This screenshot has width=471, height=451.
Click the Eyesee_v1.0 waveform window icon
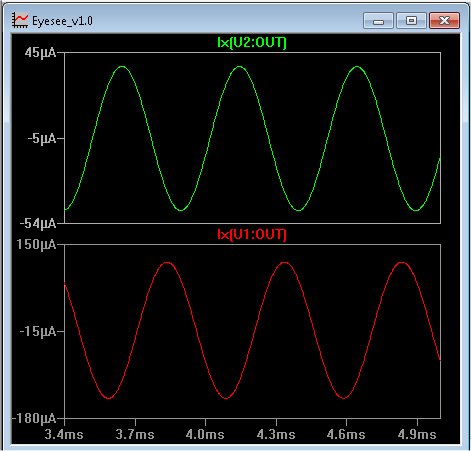point(20,20)
